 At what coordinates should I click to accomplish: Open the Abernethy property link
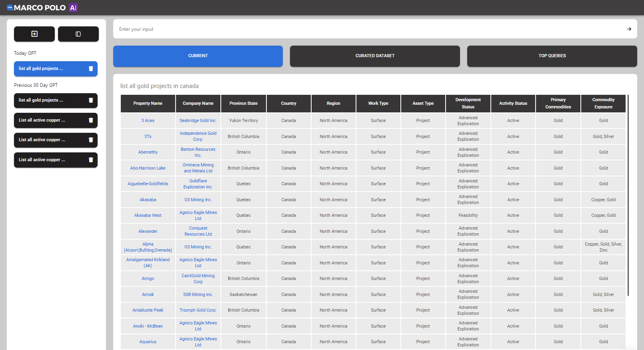click(148, 152)
